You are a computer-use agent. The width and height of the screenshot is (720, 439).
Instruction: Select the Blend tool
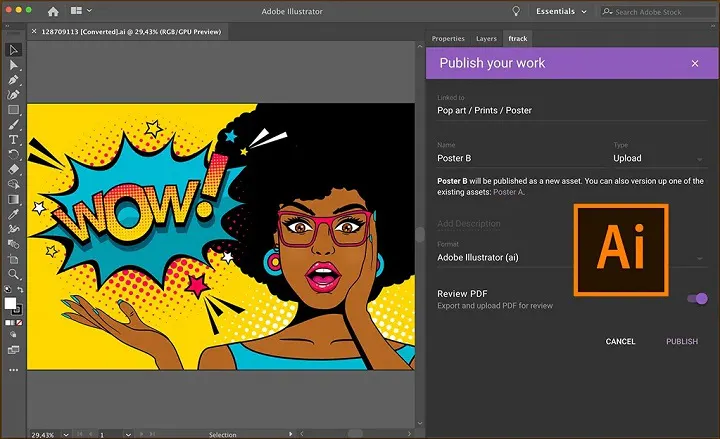pyautogui.click(x=13, y=244)
